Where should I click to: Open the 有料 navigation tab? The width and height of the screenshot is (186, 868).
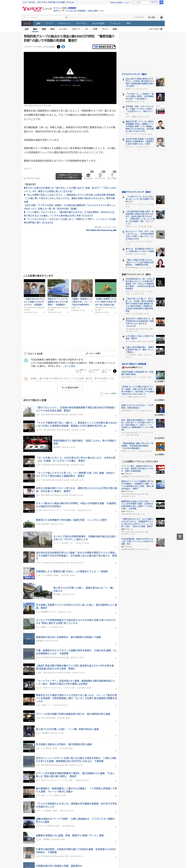[128, 24]
